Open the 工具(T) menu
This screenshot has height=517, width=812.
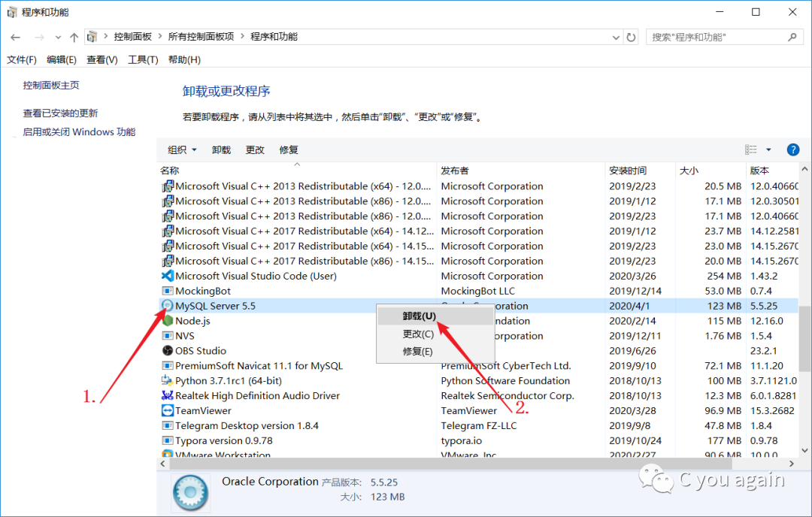143,60
